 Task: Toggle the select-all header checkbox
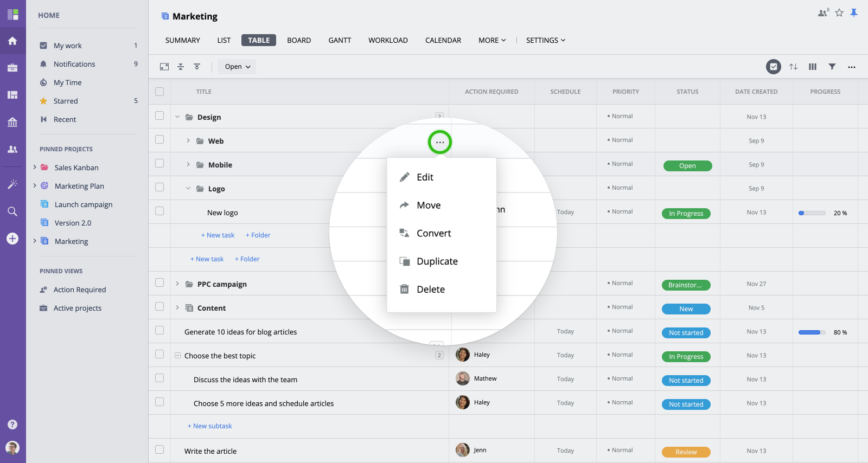(159, 92)
